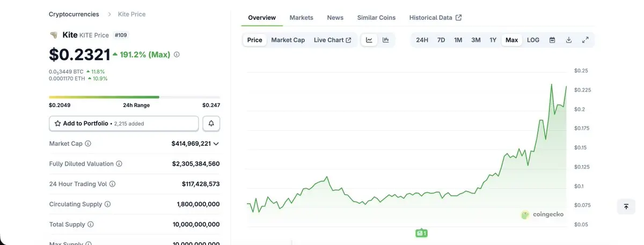Image resolution: width=644 pixels, height=245 pixels.
Task: Click the $0.247 range high value
Action: point(211,105)
